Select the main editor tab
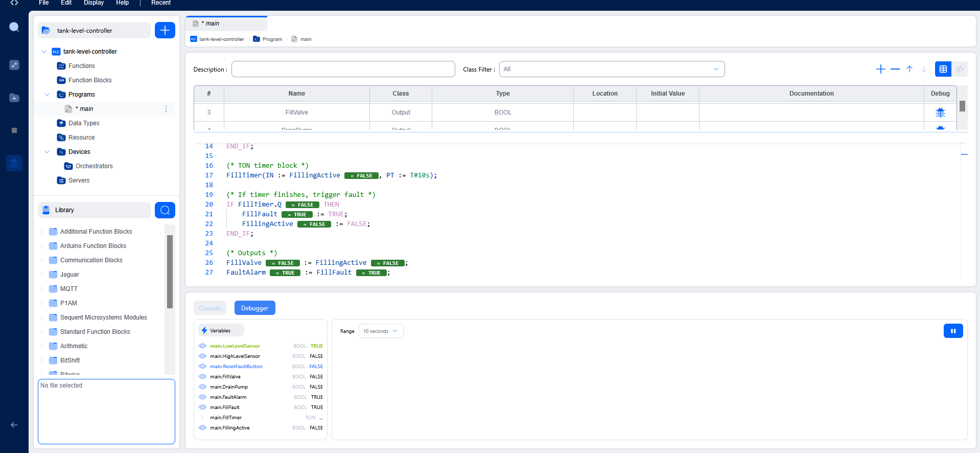 (226, 24)
